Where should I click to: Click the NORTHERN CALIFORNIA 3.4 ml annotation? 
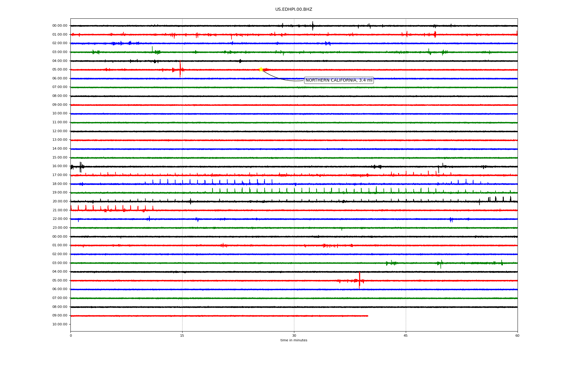point(339,80)
